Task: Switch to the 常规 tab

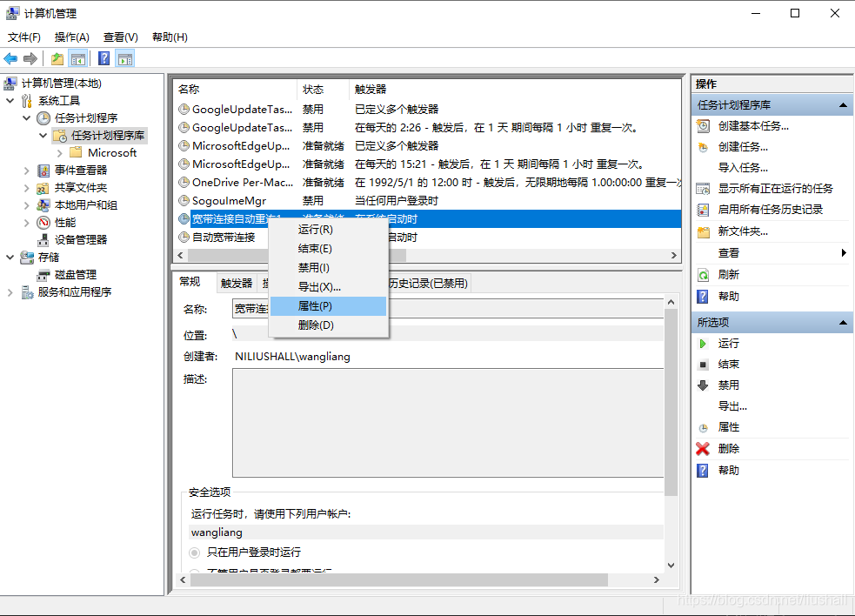Action: coord(190,282)
